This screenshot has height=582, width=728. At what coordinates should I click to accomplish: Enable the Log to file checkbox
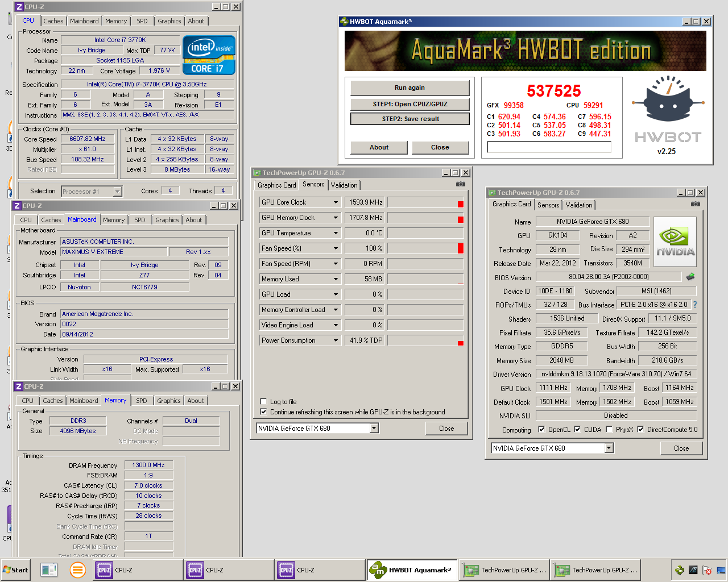tap(263, 401)
